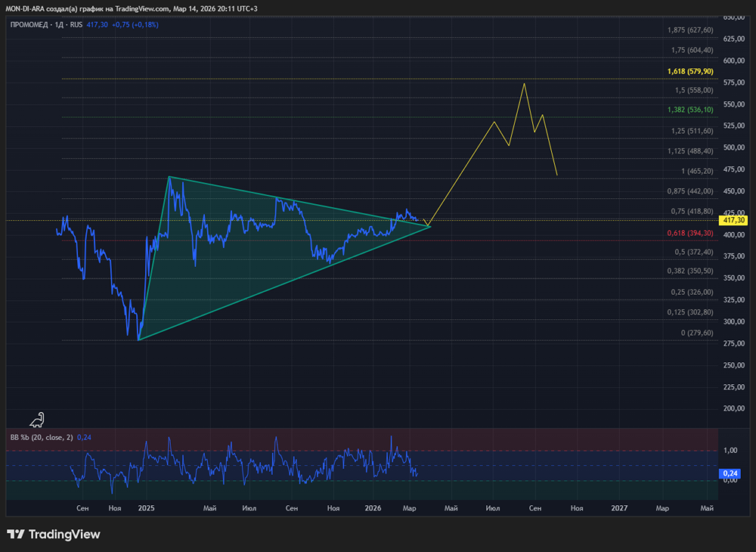756x552 pixels.
Task: Click the 417,30 last price in the legend
Action: tap(97, 25)
